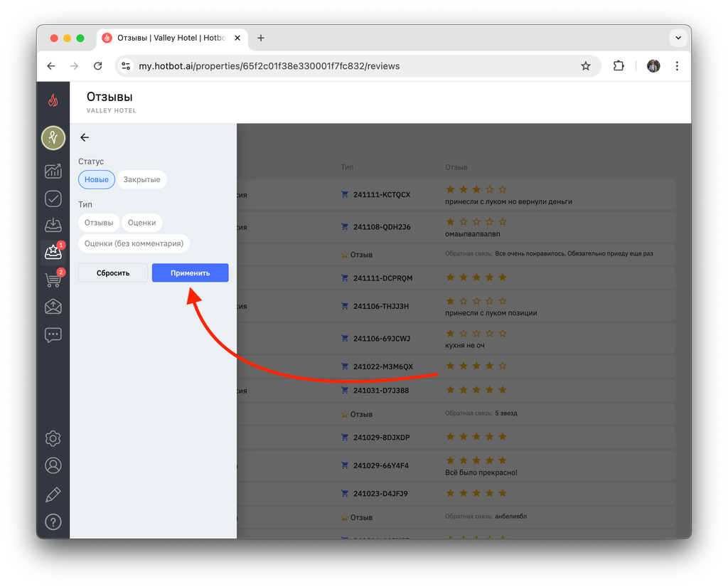Open the mailings envelope sidebar icon
Image resolution: width=728 pixels, height=587 pixels.
53,307
